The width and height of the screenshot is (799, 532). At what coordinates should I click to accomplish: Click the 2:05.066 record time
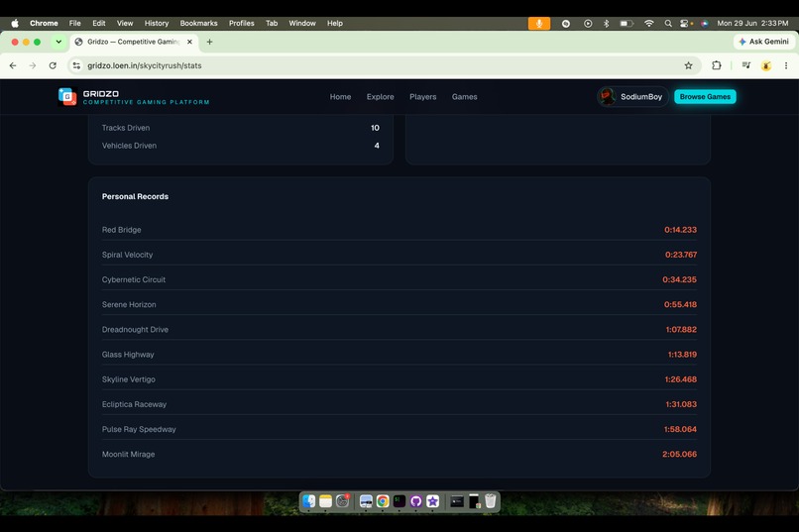(x=679, y=454)
